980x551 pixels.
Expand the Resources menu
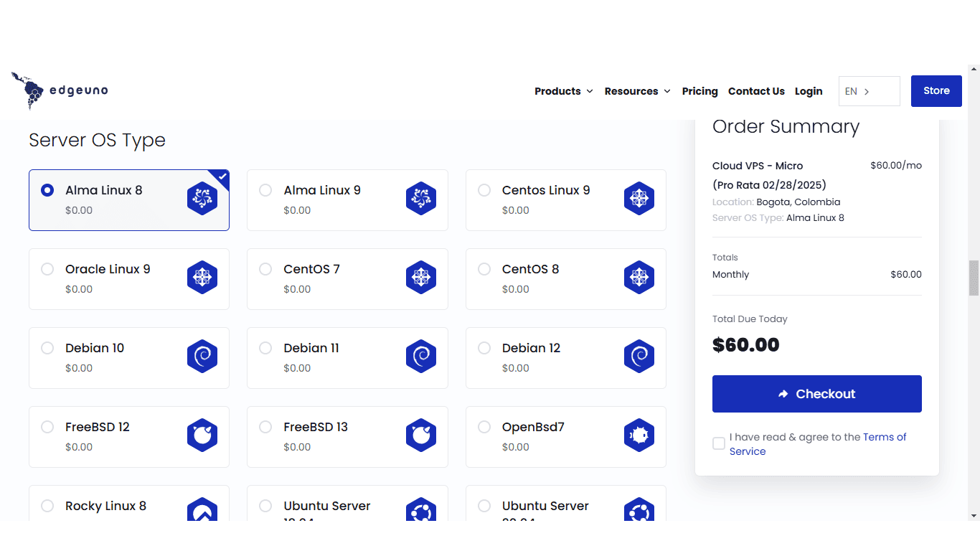[x=638, y=91]
